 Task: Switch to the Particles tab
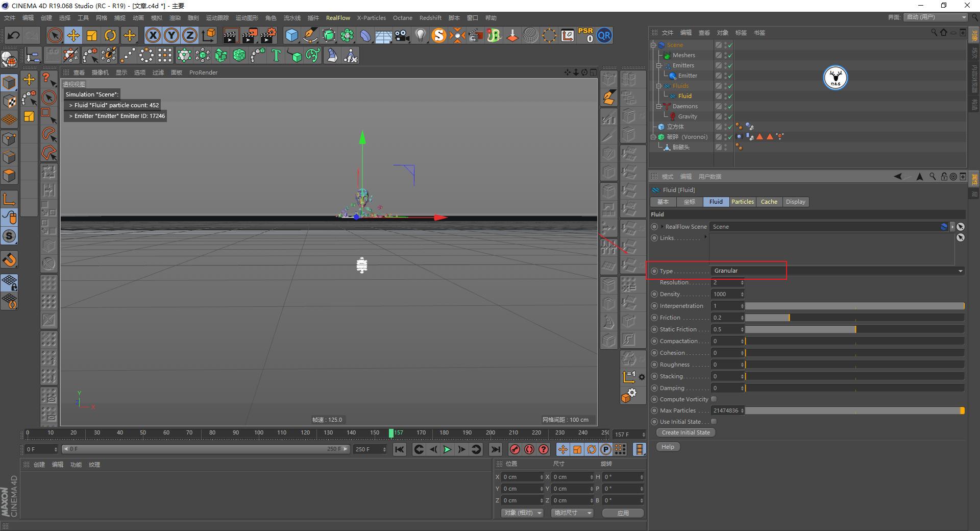[x=743, y=202]
